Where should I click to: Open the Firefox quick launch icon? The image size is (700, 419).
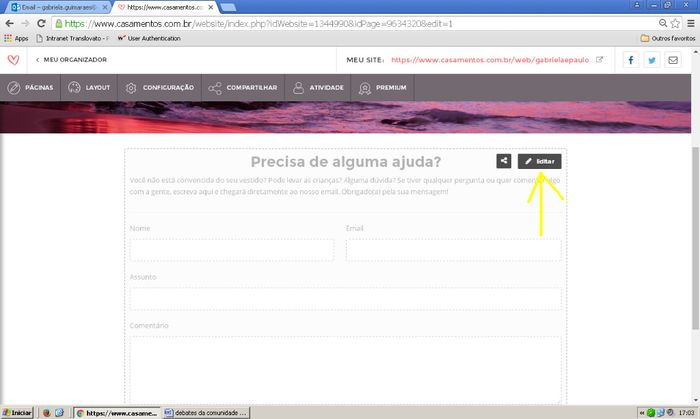click(x=46, y=413)
